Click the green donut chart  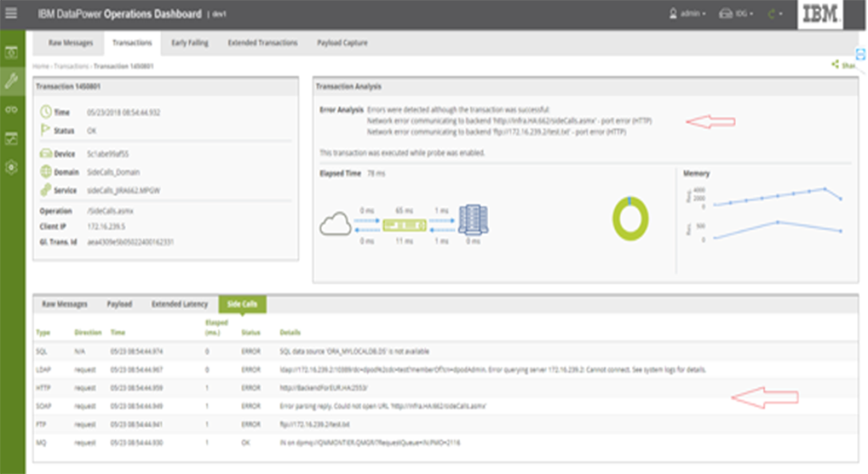630,219
